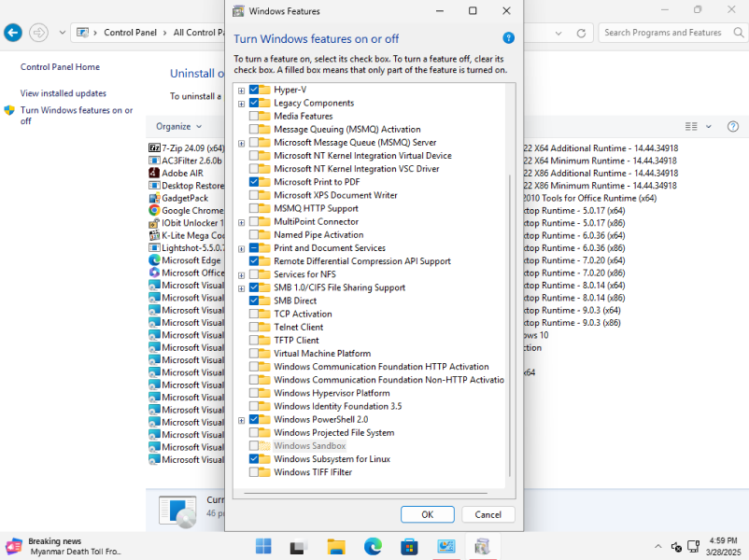This screenshot has width=749, height=560.
Task: Click the features list vertical scrollbar
Action: pos(510,326)
